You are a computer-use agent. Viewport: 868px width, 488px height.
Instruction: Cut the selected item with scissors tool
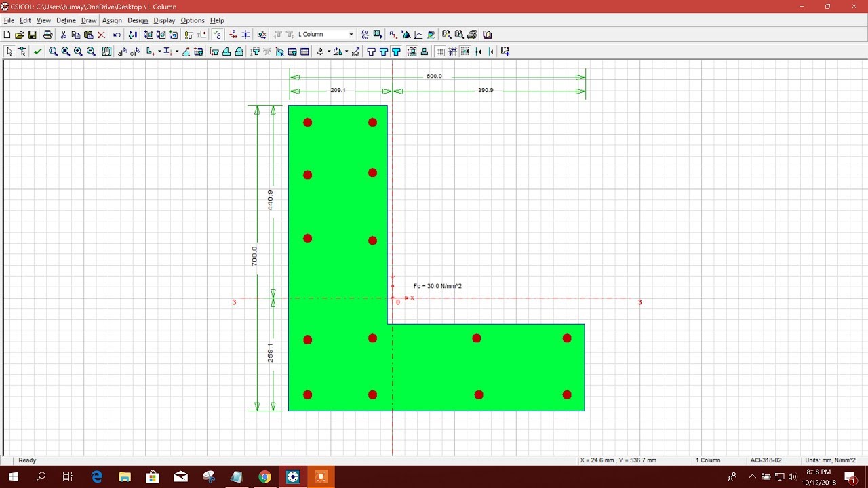(x=63, y=34)
